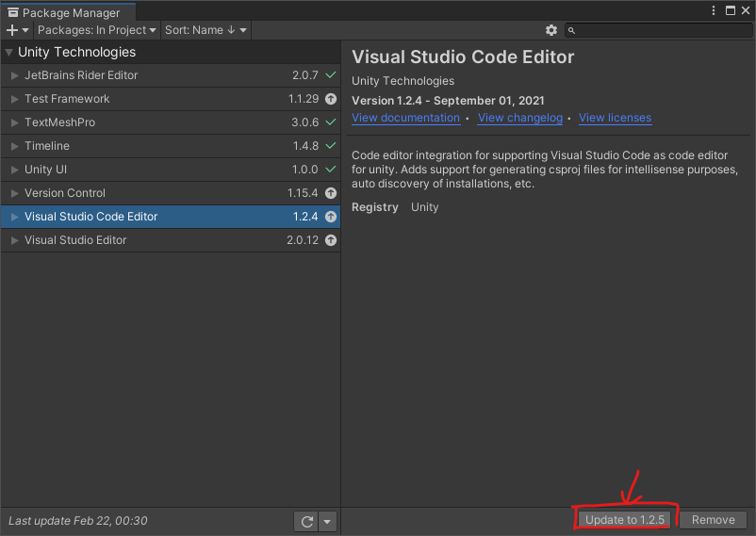Expand the JetBrains Rider Editor entry arrow
The image size is (756, 536).
tap(15, 75)
